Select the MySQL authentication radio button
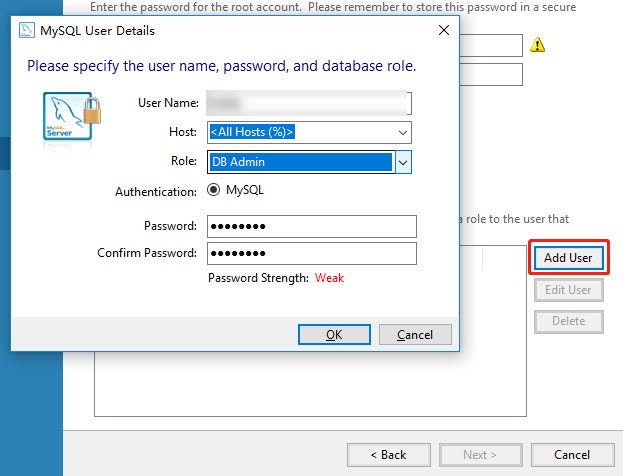Viewport: 623px width, 476px height. 213,190
